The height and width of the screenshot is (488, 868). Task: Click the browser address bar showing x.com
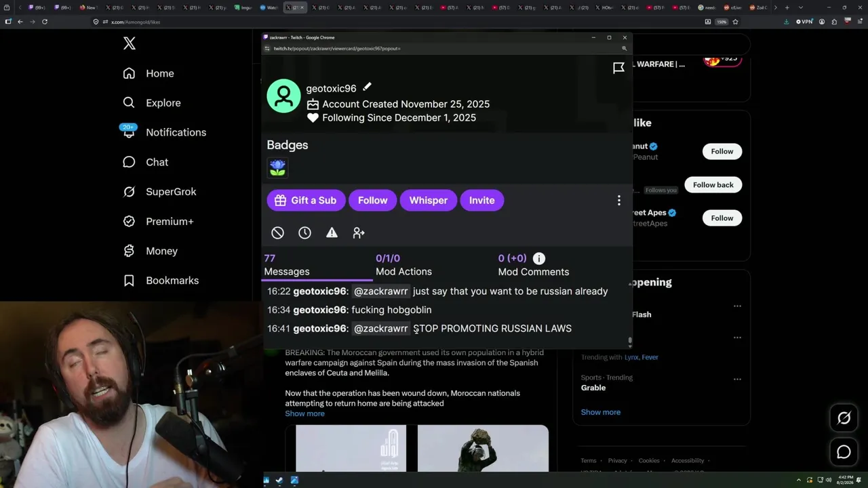point(397,22)
